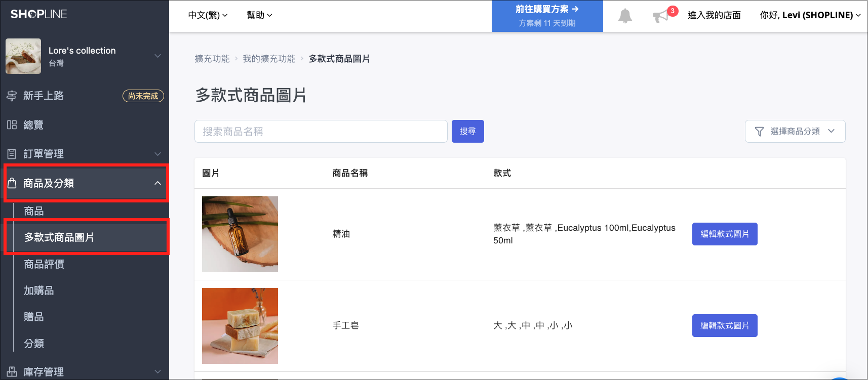Screen dimensions: 868x380
Task: Click the shopping bag icon beside 商品及分類
Action: [x=12, y=183]
